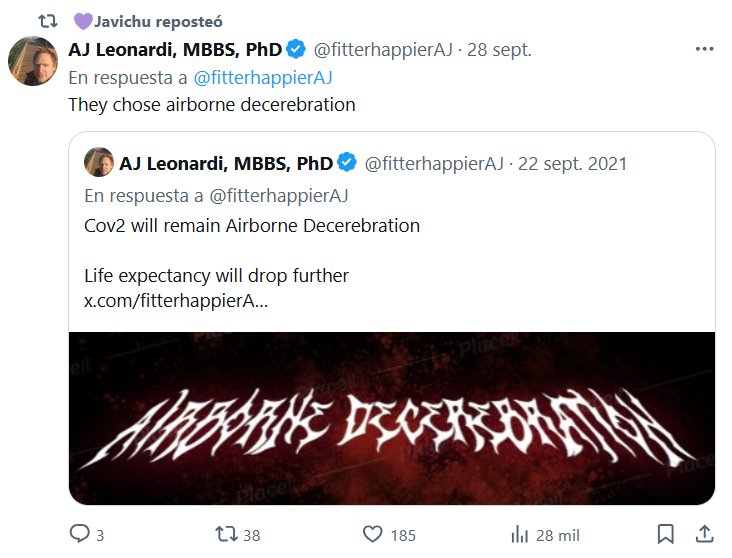The width and height of the screenshot is (732, 558).
Task: Click the main tweet verified badge
Action: 297,49
